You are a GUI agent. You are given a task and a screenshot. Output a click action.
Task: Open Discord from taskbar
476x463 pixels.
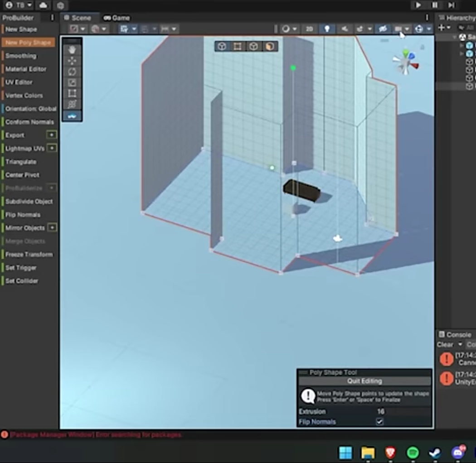[x=458, y=453]
